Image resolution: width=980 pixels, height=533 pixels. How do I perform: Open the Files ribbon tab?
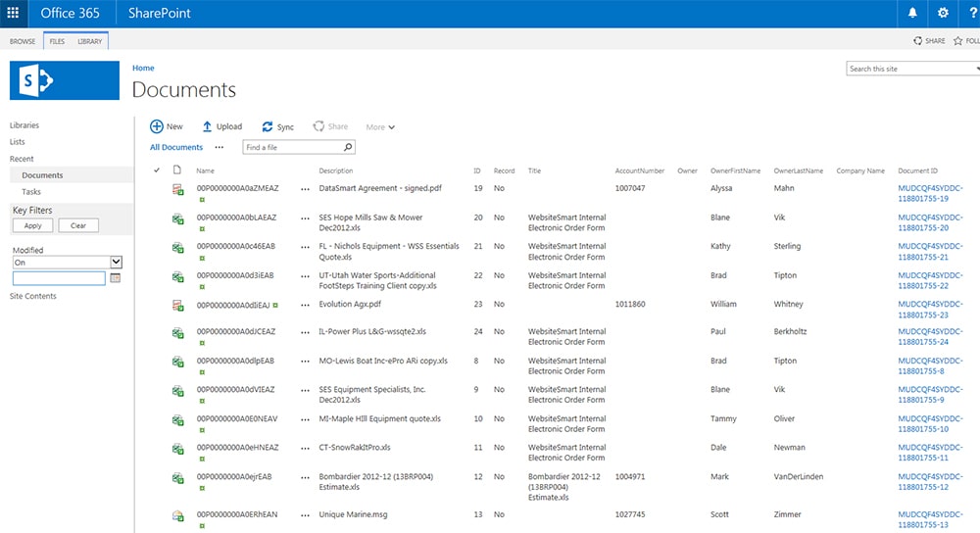57,41
